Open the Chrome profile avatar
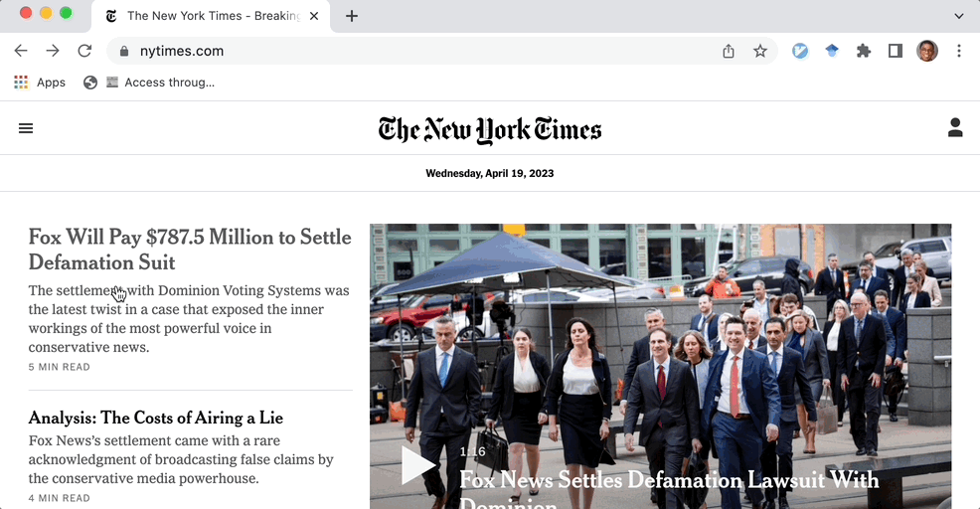 click(927, 52)
